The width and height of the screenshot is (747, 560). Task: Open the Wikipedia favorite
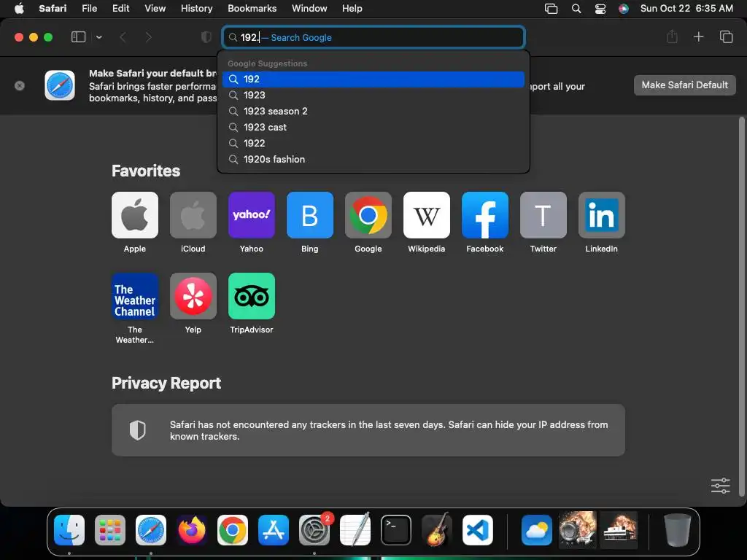pos(426,215)
